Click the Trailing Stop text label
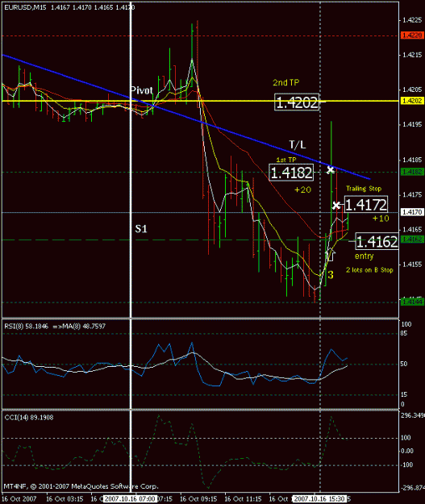The width and height of the screenshot is (425, 504). pyautogui.click(x=364, y=189)
